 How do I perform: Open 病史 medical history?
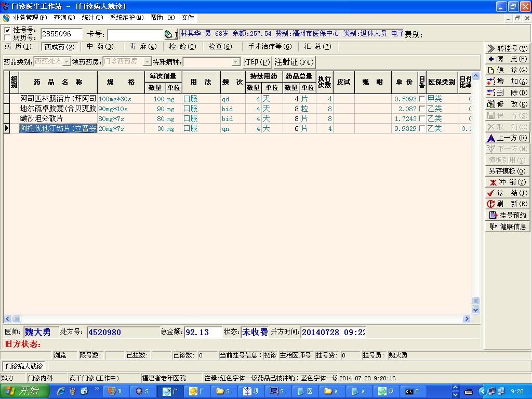(x=508, y=59)
